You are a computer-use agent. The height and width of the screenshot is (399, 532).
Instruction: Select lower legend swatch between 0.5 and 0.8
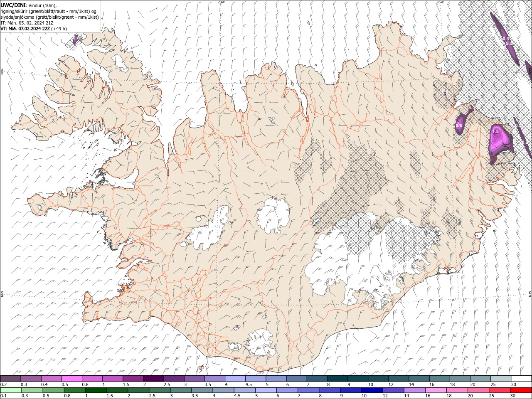tap(54, 390)
